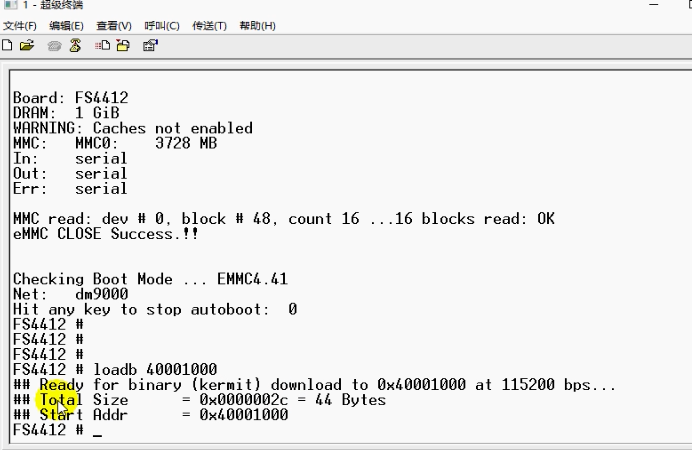Viewport: 692px width, 450px height.
Task: Click the 'Checking Boot Mode ... EMMC4.41' line
Action: pos(150,279)
